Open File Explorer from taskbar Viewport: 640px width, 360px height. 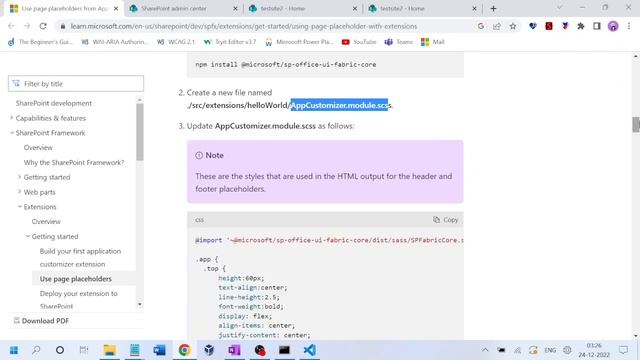[x=109, y=350]
